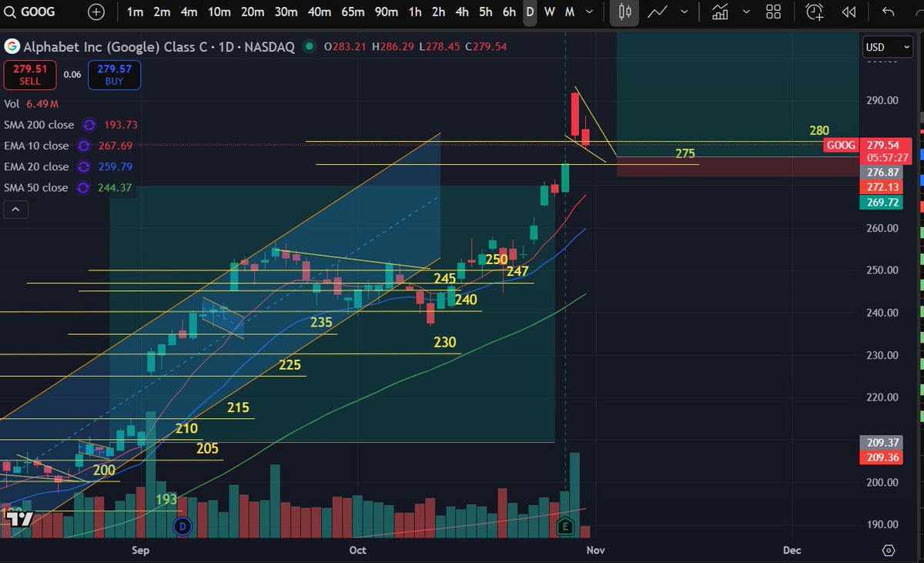
Task: Open the multi-chart layout selector icon
Action: [774, 12]
